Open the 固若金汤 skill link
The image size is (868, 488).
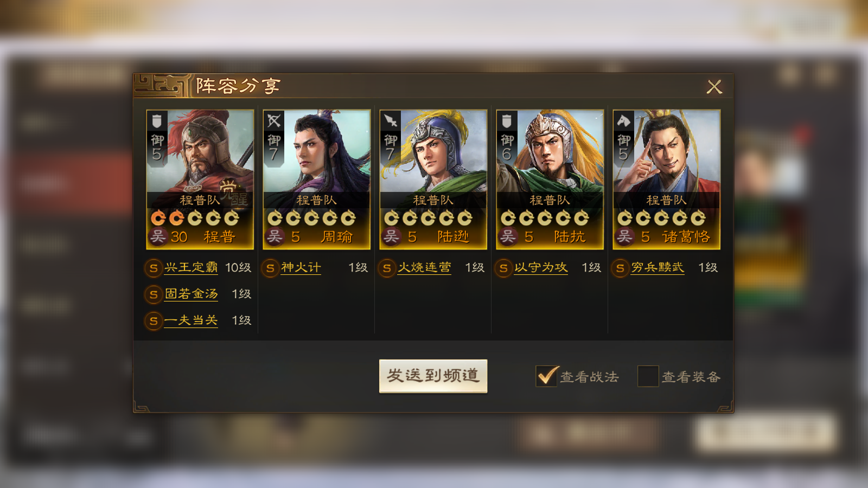pos(191,294)
